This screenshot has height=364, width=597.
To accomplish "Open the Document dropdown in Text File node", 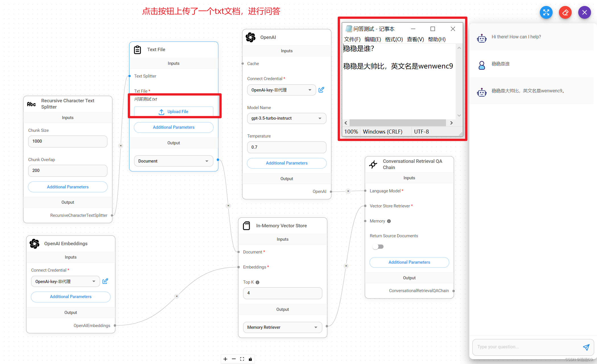I will [173, 161].
